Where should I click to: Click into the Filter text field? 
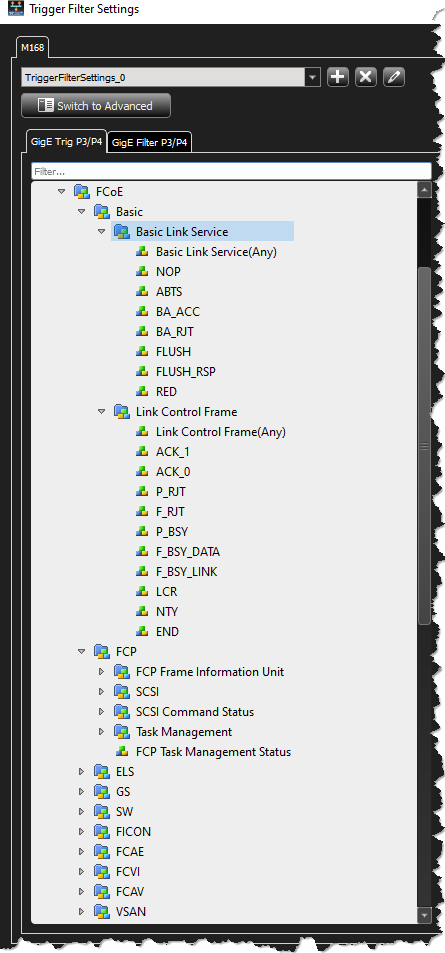(232, 171)
